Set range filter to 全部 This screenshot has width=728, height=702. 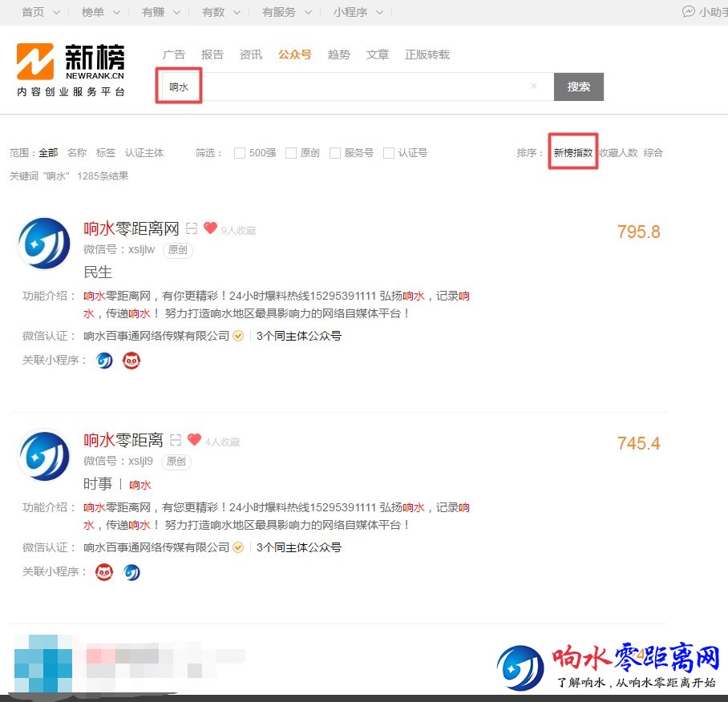click(48, 152)
